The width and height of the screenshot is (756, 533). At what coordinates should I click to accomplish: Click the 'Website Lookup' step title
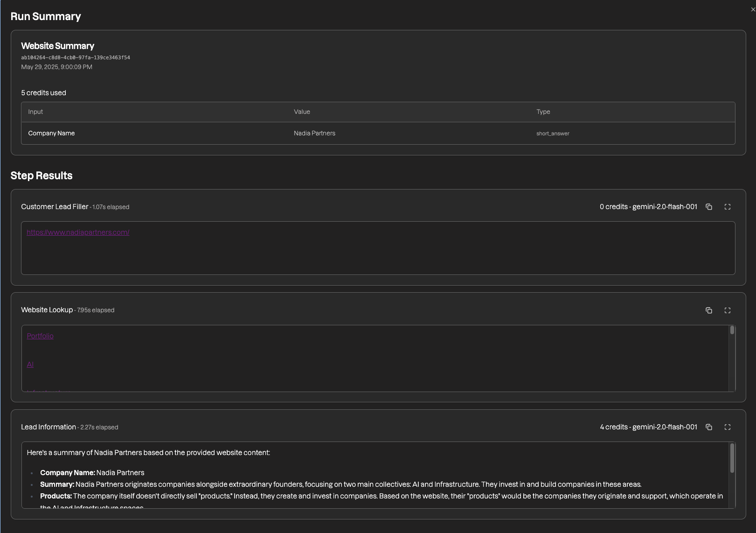coord(47,310)
